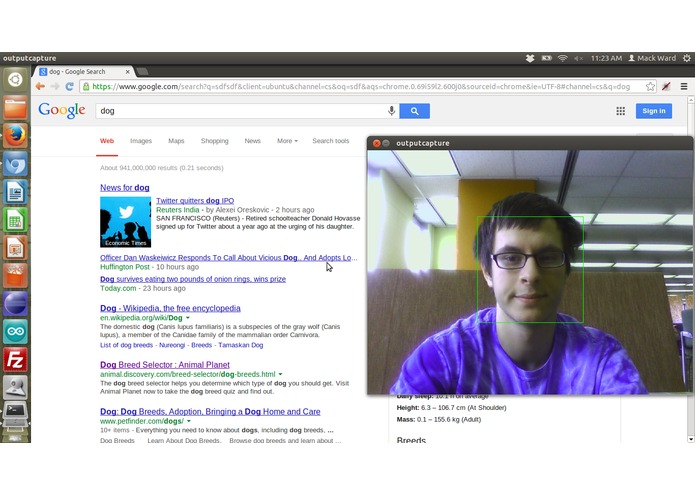This screenshot has height=494, width=695.
Task: Close the dog - Google Search tab
Action: [128, 71]
